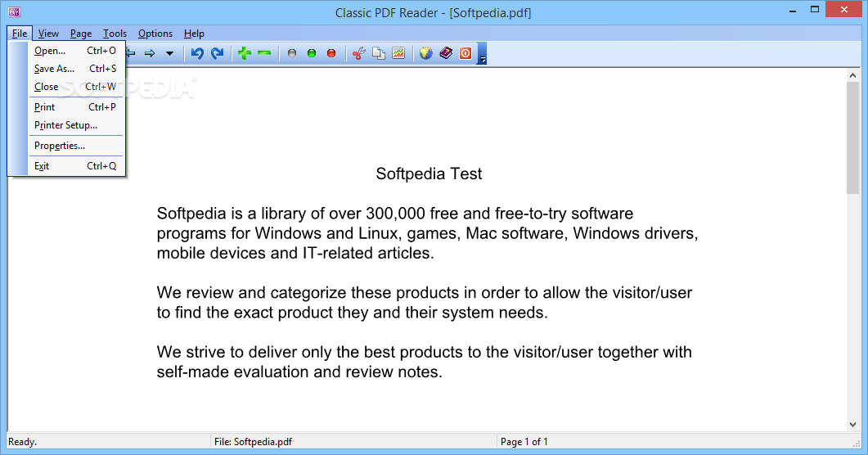Select Close in the File menu

76,87
